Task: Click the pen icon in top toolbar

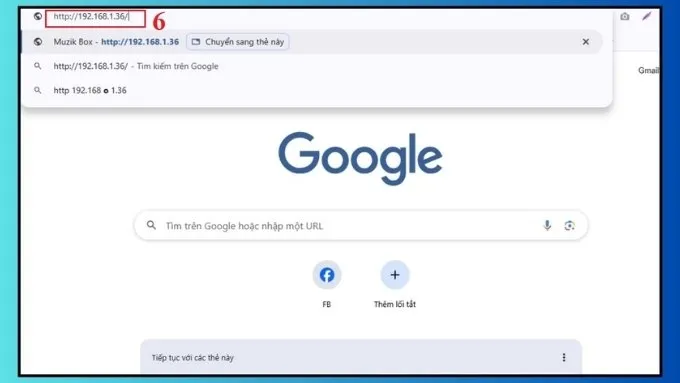Action: (x=647, y=16)
